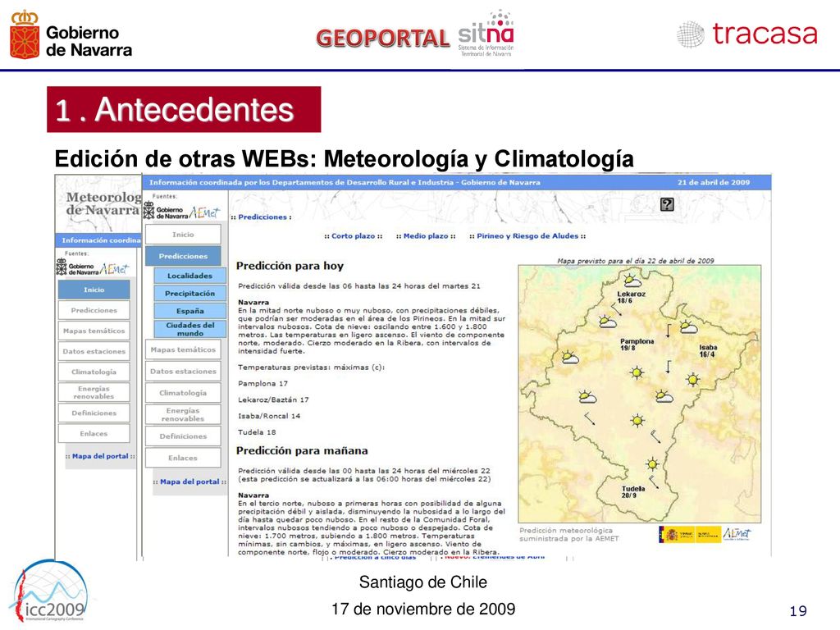
Task: Click the Tudela 20/9 label on map
Action: (x=632, y=492)
